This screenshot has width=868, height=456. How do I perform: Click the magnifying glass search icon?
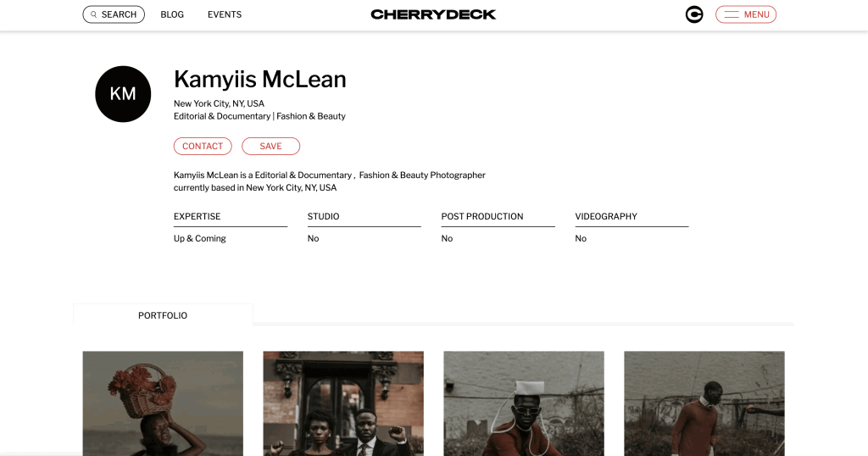point(93,14)
